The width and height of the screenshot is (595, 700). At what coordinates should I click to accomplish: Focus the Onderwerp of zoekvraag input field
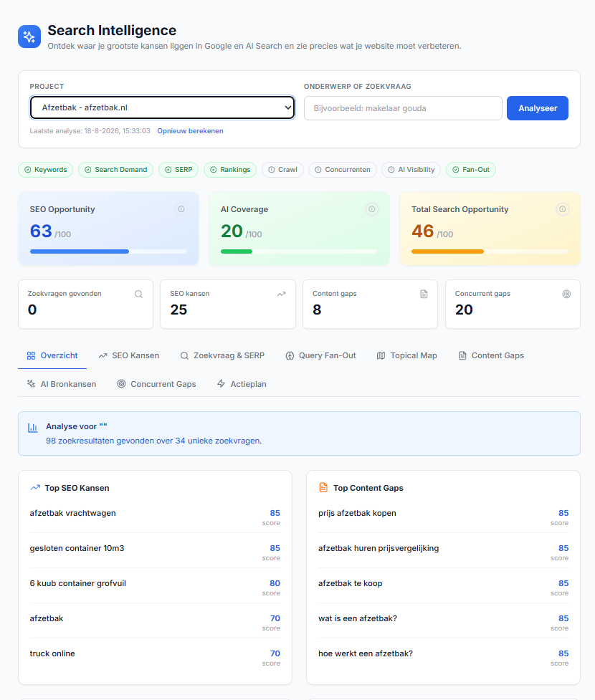403,108
